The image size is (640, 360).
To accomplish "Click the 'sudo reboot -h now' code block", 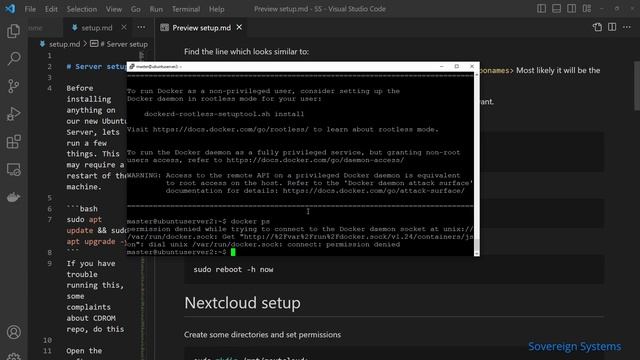I will (394, 269).
